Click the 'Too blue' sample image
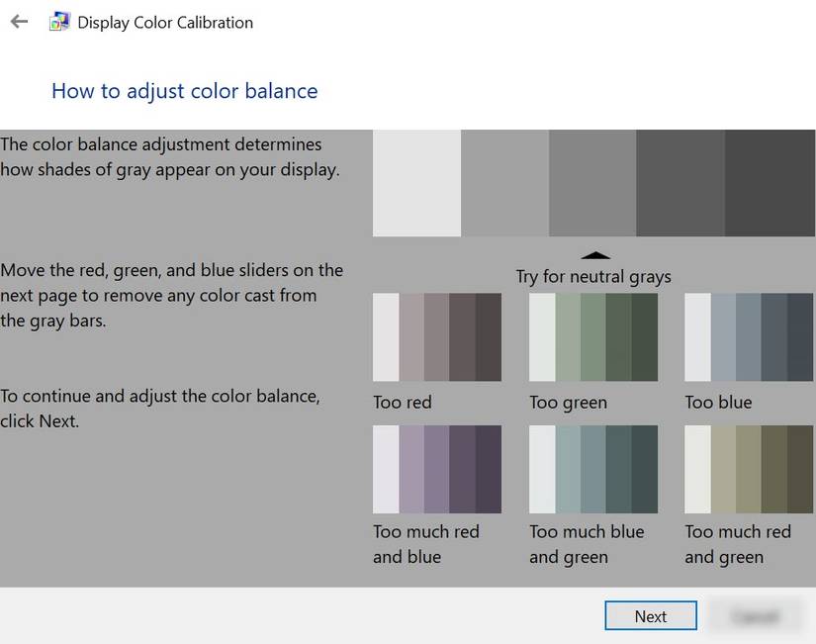Screen dimensions: 816x644 click(749, 336)
